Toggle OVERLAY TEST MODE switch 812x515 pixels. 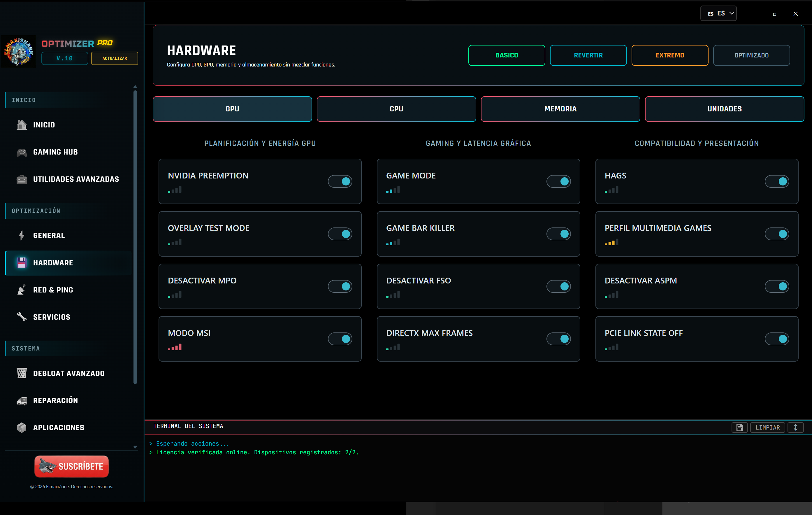point(340,234)
